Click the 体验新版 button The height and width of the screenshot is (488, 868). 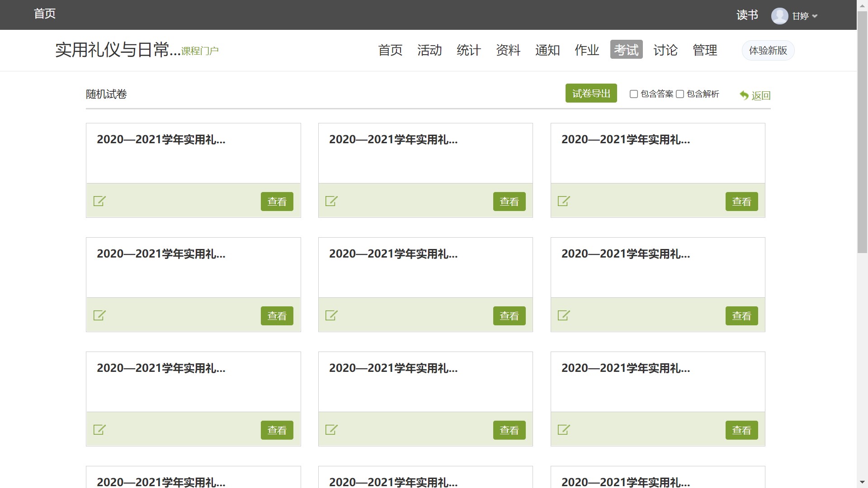pos(768,50)
